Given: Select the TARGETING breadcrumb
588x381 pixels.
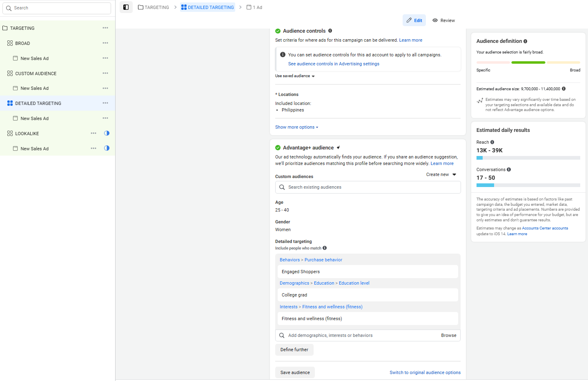Looking at the screenshot, I should 154,7.
